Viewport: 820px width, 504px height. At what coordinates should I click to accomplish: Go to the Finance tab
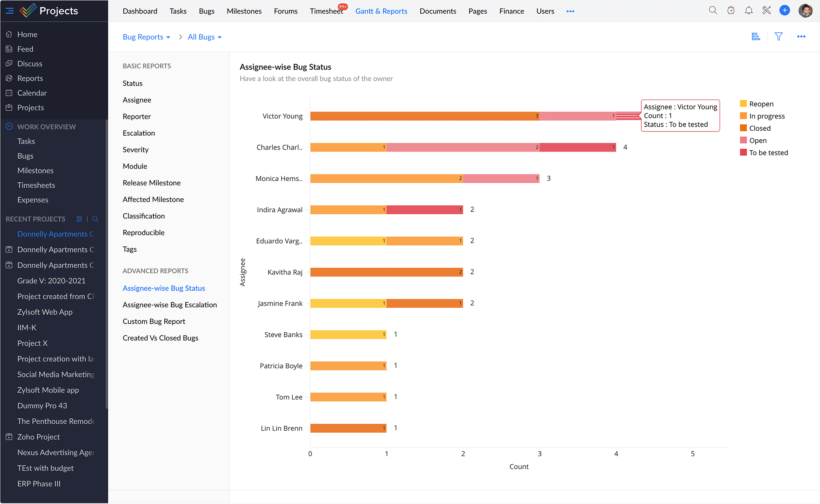click(x=511, y=11)
